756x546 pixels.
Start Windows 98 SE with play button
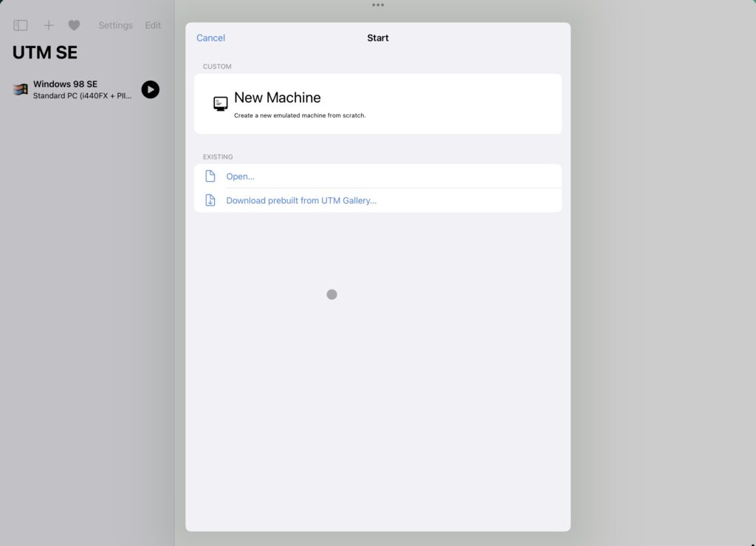click(x=151, y=89)
